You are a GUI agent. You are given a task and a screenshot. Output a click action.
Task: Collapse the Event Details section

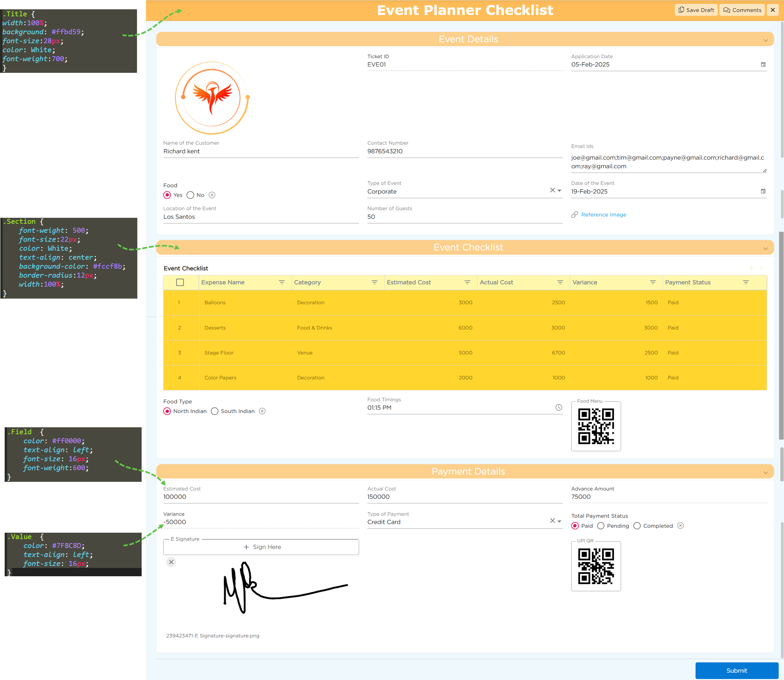point(765,40)
